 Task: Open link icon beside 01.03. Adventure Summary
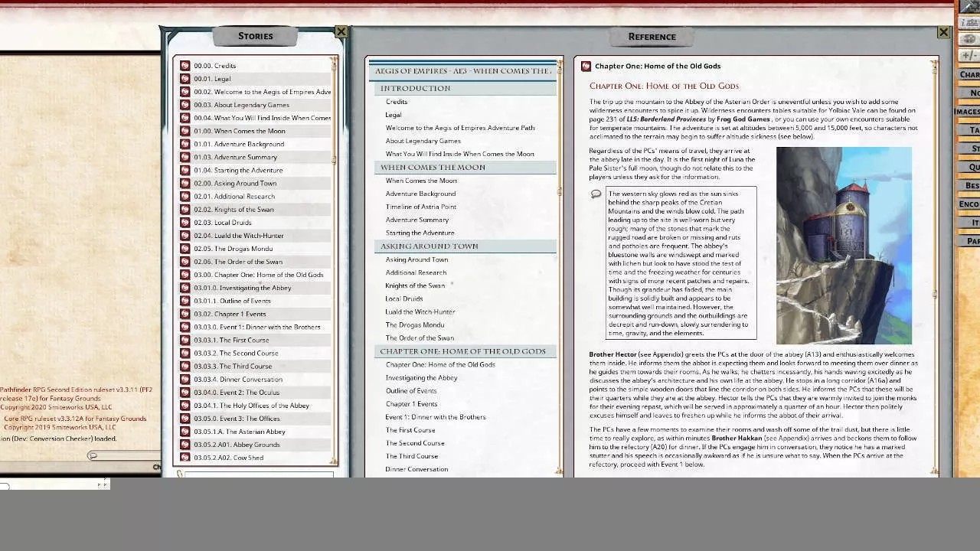[x=185, y=157]
